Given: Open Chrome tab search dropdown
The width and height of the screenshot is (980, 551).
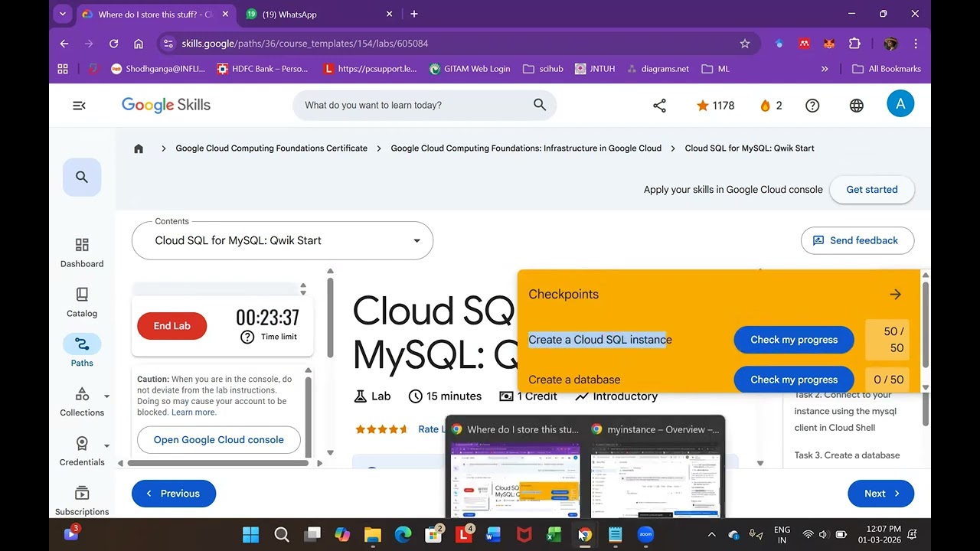Looking at the screenshot, I should click(x=63, y=14).
